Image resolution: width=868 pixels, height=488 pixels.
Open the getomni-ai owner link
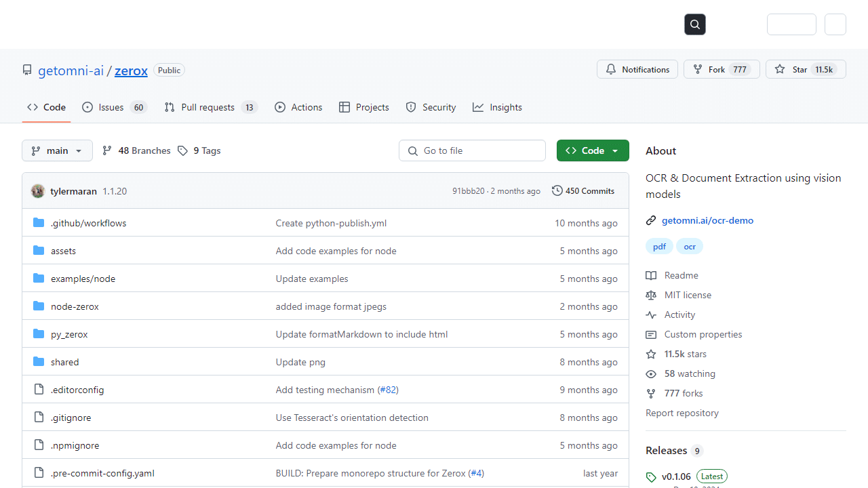[71, 70]
